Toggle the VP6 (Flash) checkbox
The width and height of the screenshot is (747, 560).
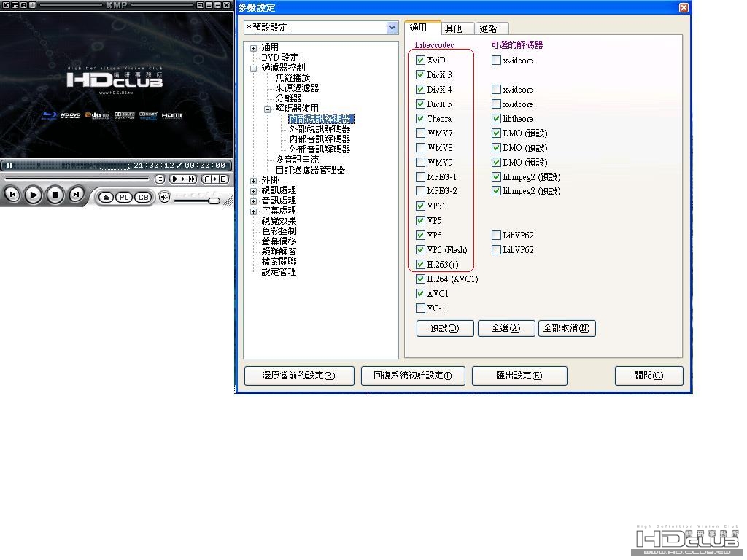[x=420, y=249]
